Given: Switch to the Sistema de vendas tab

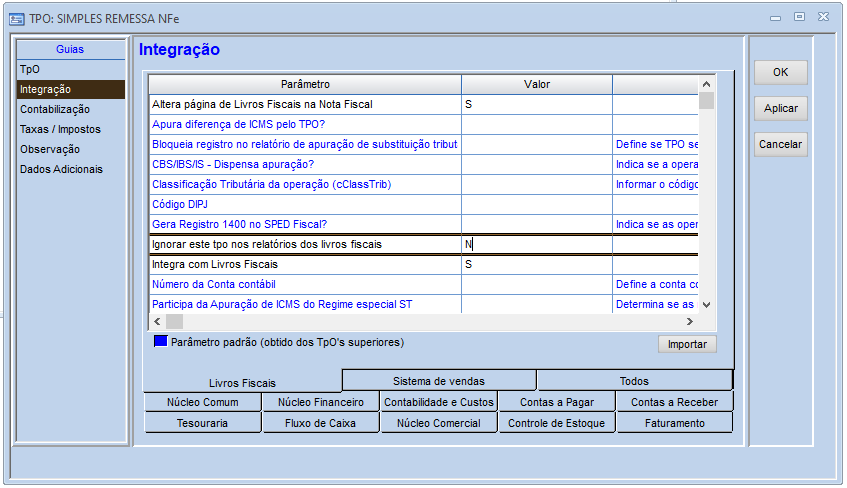Looking at the screenshot, I should click(x=439, y=381).
